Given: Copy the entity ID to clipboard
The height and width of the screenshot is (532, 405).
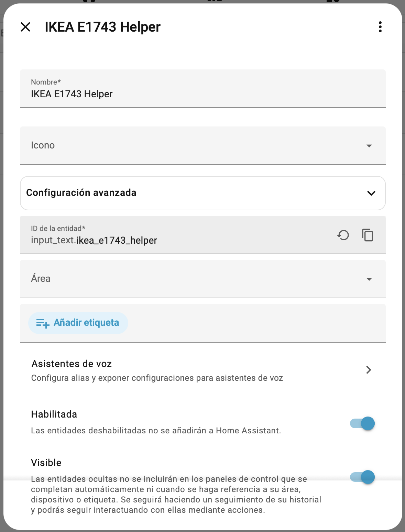Looking at the screenshot, I should (x=368, y=235).
